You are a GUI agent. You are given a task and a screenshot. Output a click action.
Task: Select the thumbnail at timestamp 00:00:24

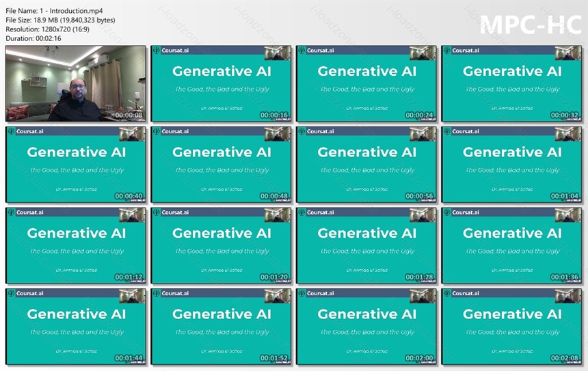pyautogui.click(x=366, y=83)
